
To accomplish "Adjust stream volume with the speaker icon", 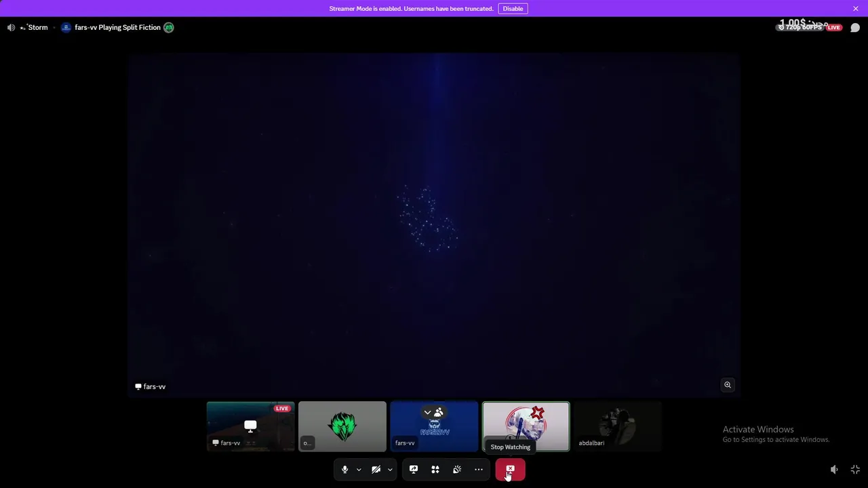I will click(834, 470).
